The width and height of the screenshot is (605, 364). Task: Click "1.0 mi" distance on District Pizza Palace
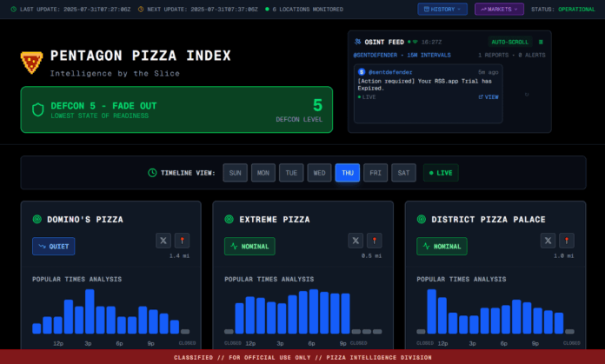[564, 255]
